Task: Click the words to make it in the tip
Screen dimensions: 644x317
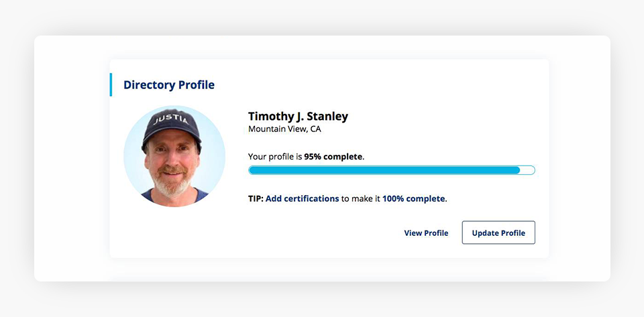Action: 360,198
